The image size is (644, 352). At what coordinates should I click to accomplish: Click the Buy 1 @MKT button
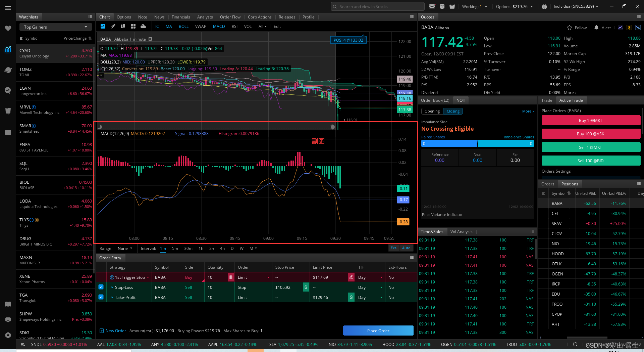(591, 121)
